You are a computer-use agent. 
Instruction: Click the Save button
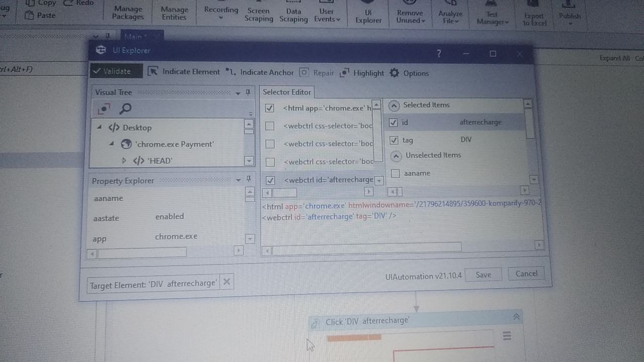pyautogui.click(x=483, y=275)
